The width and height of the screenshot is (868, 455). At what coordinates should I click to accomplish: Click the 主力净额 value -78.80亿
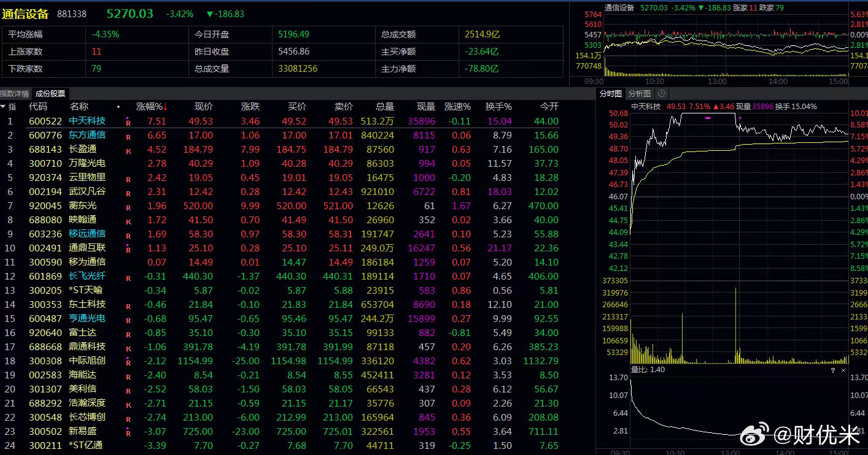pyautogui.click(x=482, y=69)
